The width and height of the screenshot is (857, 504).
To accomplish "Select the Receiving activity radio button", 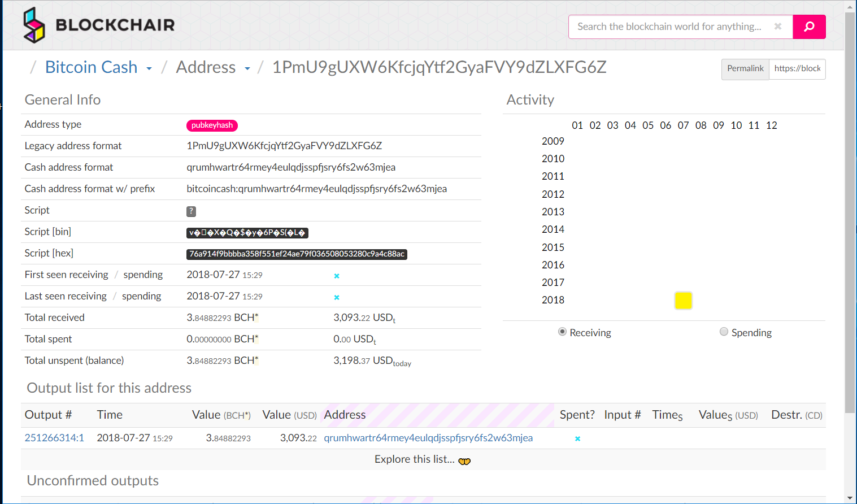I will click(562, 332).
